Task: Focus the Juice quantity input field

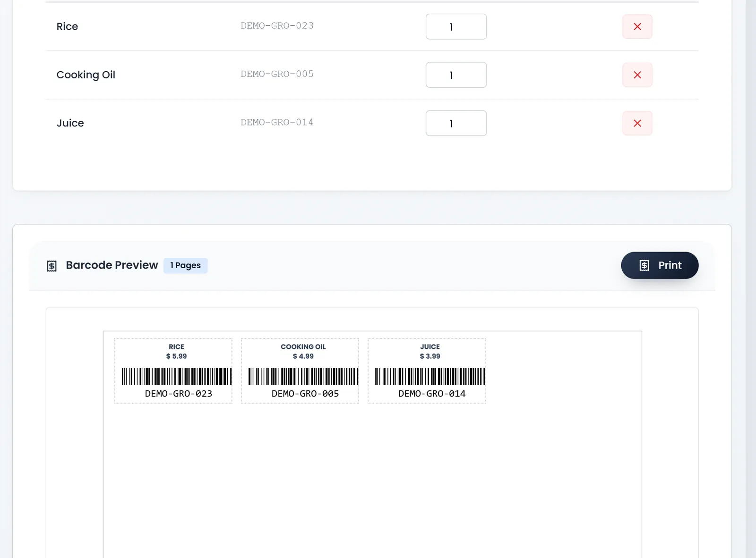Action: click(456, 123)
